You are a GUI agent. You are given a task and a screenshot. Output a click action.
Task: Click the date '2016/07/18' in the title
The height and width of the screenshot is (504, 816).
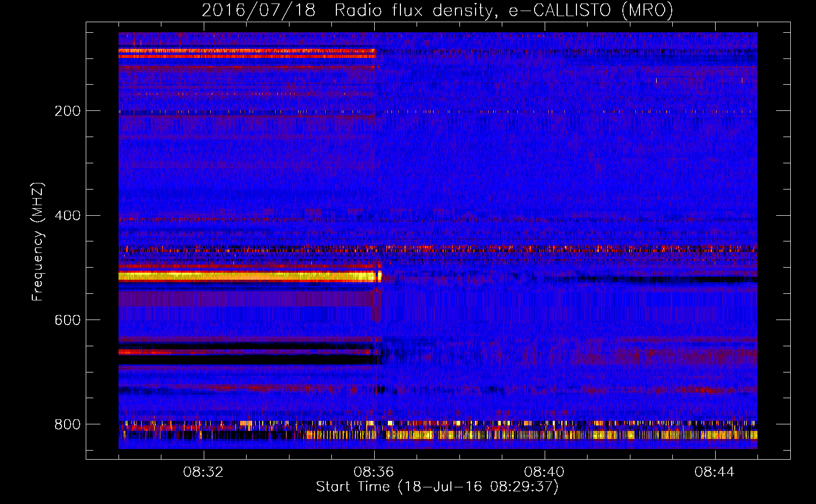point(259,10)
